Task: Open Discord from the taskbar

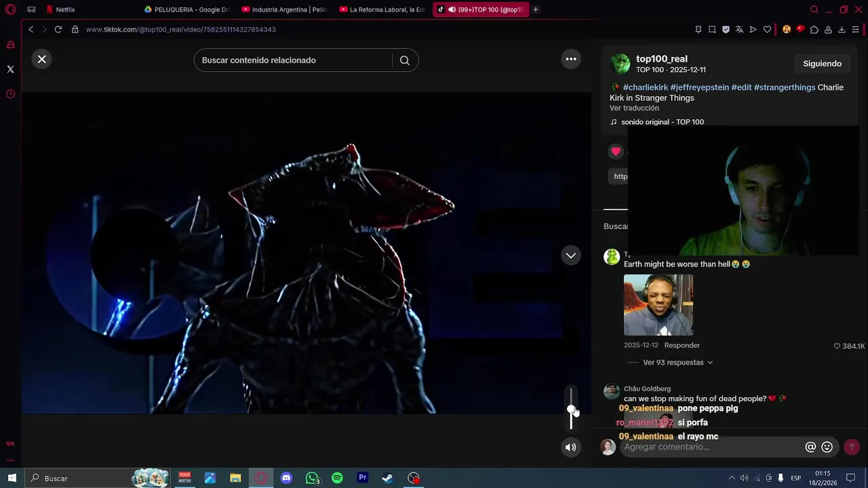Action: click(286, 478)
